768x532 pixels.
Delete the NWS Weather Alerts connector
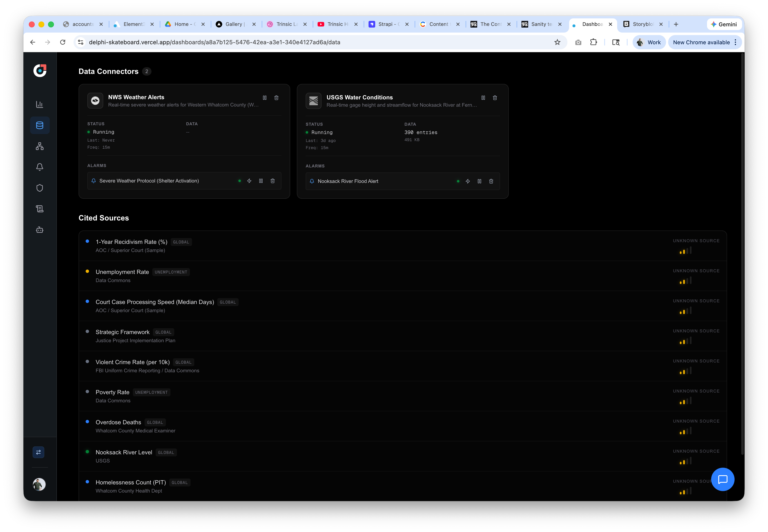[276, 98]
